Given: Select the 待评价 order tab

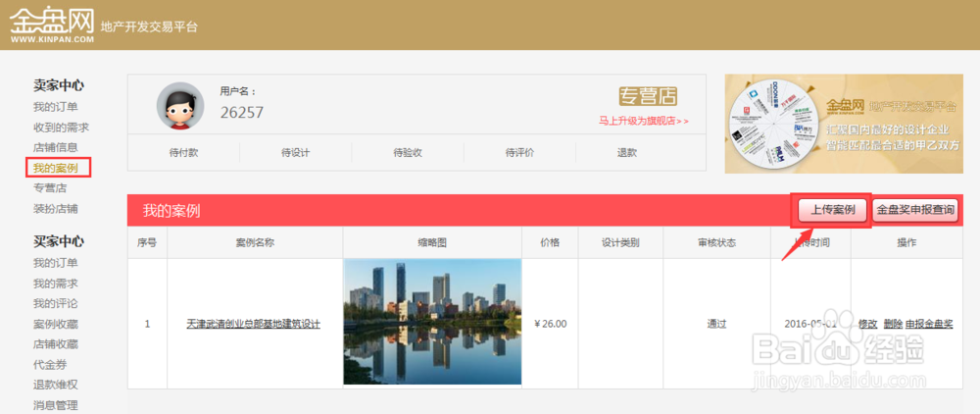Looking at the screenshot, I should click(519, 152).
